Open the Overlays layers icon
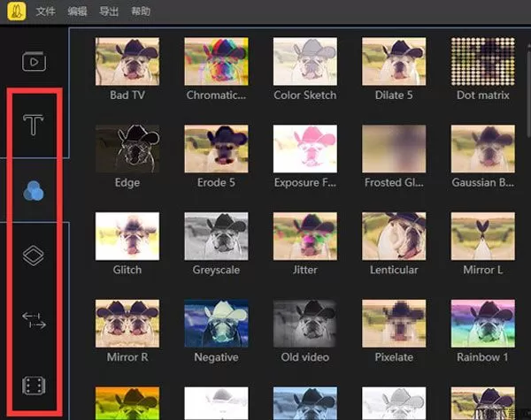531x420 pixels. point(34,256)
